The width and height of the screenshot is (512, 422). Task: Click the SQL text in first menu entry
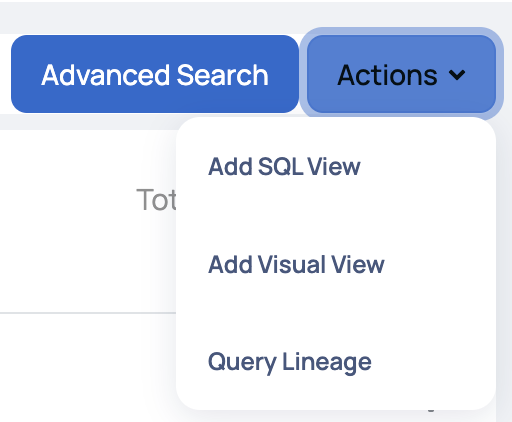pos(280,166)
